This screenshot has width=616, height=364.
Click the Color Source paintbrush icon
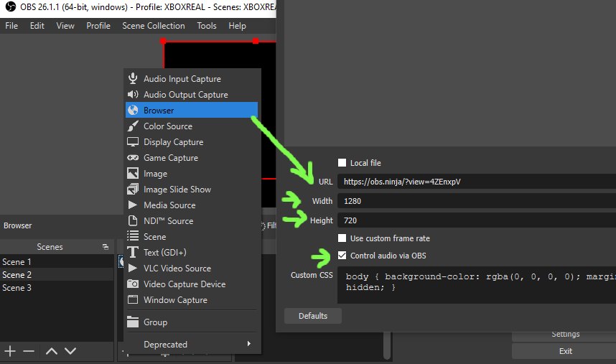click(133, 126)
